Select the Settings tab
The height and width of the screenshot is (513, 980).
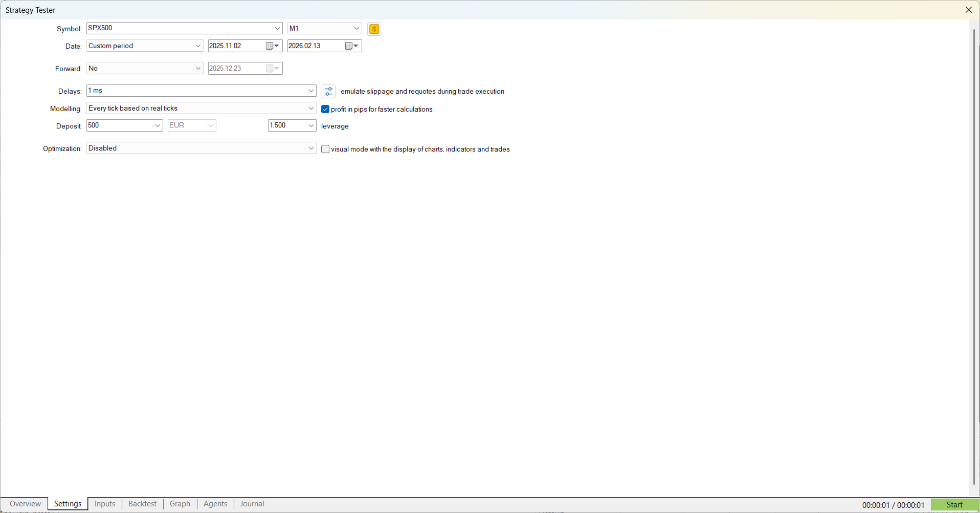(x=68, y=504)
